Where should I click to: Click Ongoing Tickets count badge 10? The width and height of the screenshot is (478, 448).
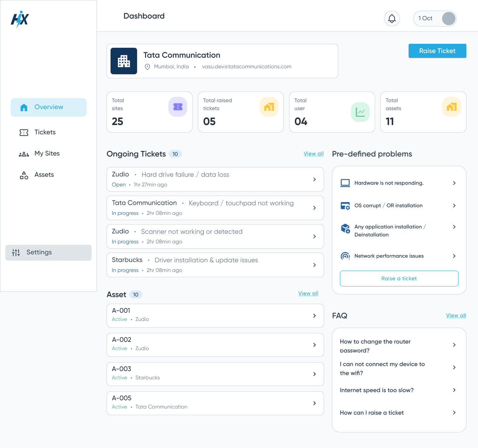coord(175,154)
